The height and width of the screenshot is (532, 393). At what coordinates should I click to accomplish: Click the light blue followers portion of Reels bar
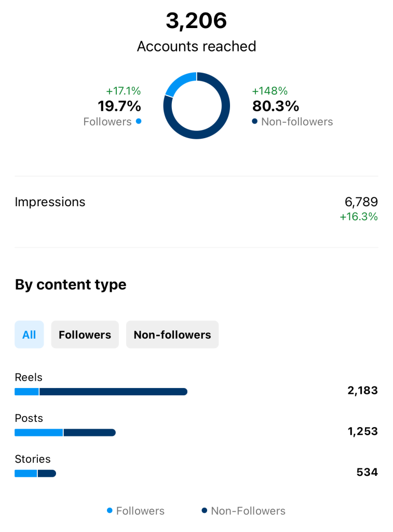tap(26, 392)
